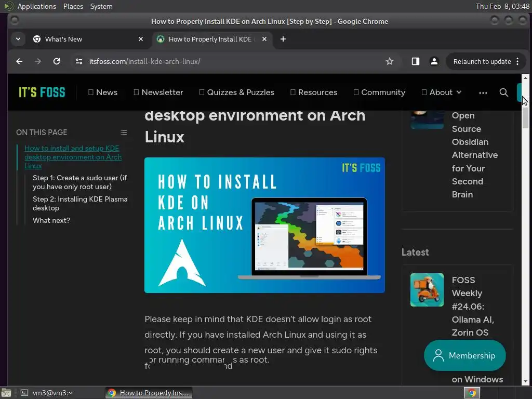Screen dimensions: 532x399
Task: Open the Community menu item
Action: [x=379, y=92]
